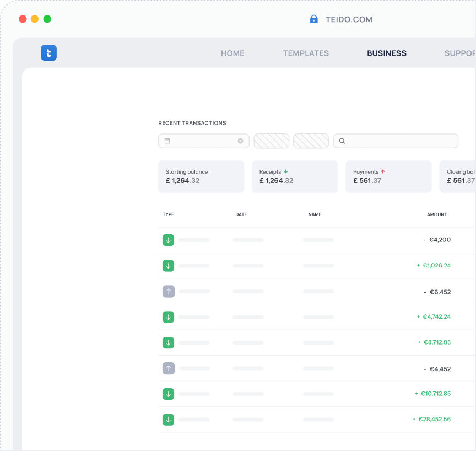This screenshot has width=476, height=451.
Task: Sort by the AMOUNT column header
Action: [x=437, y=214]
